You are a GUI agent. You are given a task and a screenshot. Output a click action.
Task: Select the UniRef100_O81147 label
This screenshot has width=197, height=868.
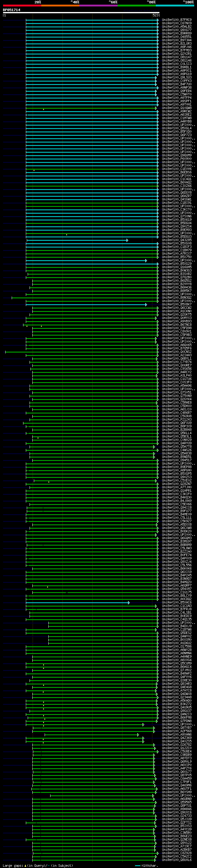[x=177, y=57]
